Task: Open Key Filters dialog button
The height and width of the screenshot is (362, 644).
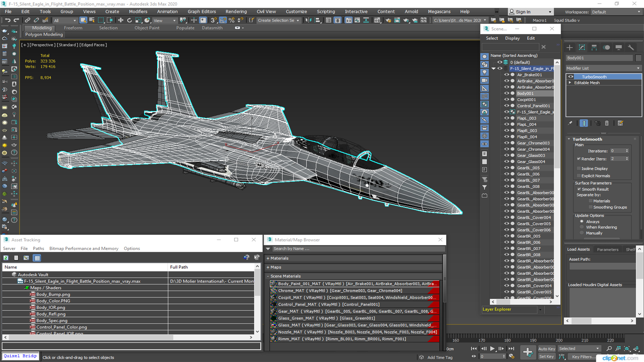Action: pyautogui.click(x=584, y=357)
